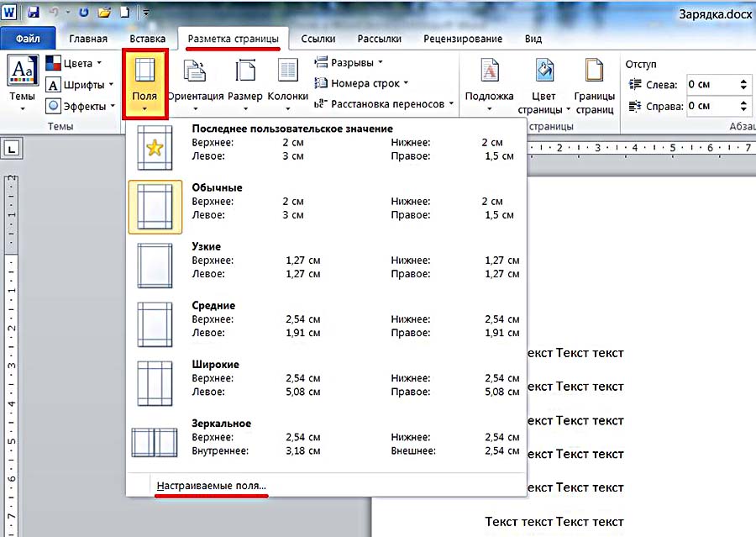
Task: Open the Разрывы (Breaks) dropdown
Action: tap(349, 62)
